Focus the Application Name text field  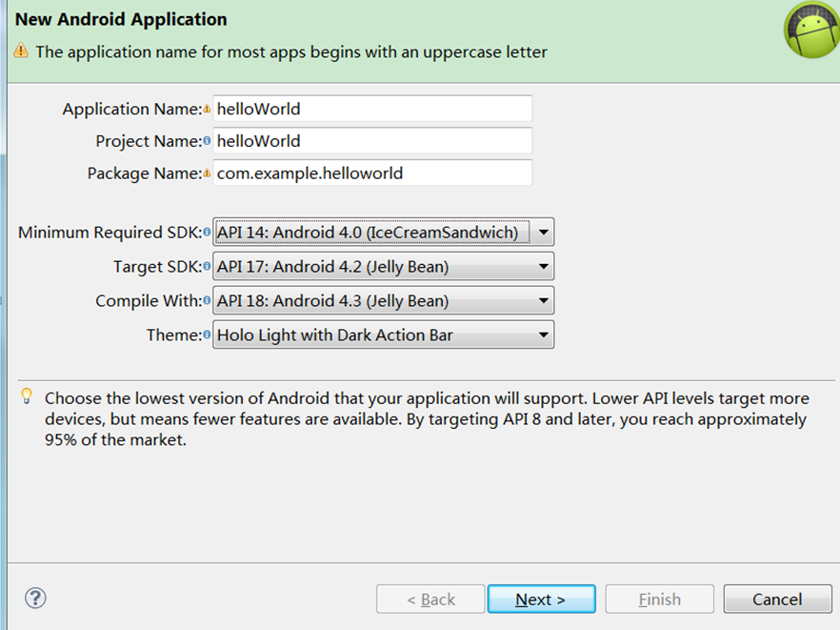373,109
